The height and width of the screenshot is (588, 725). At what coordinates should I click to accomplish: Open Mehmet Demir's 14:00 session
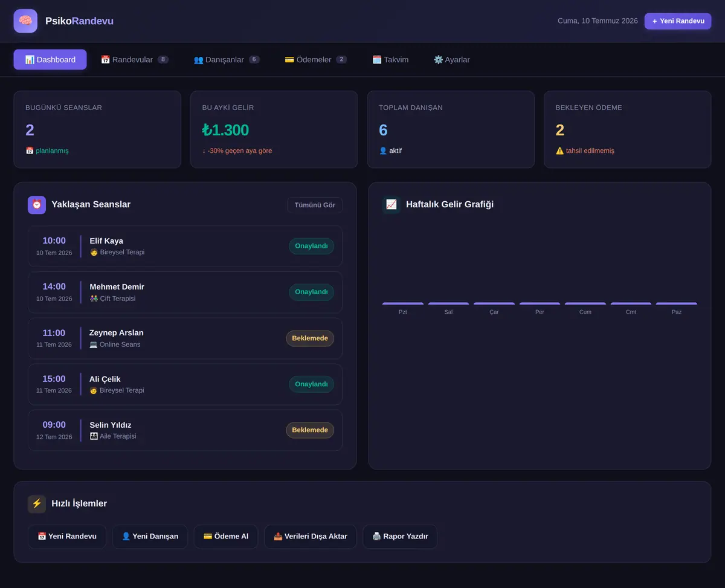tap(185, 292)
